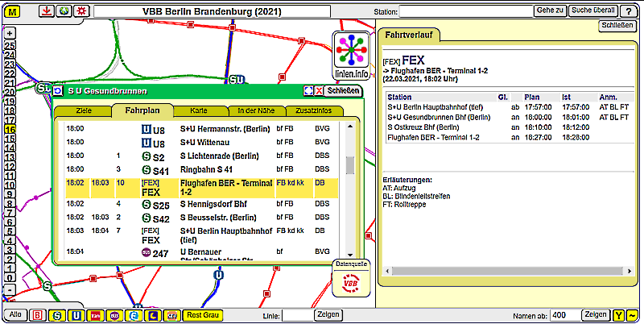Select the S25 S Hennigsdorf Bhf departure
This screenshot has width=644, height=324.
[x=202, y=204]
